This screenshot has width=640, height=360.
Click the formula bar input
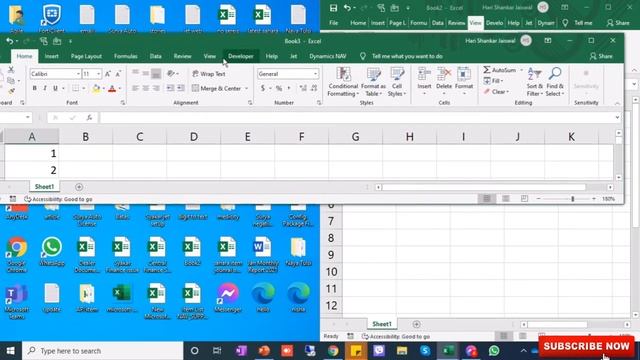[x=356, y=118]
